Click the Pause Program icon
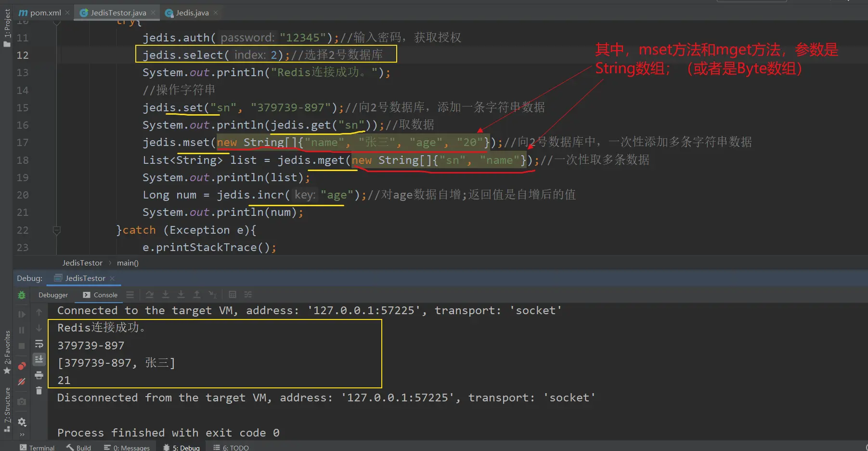Viewport: 868px width, 451px height. (x=22, y=330)
